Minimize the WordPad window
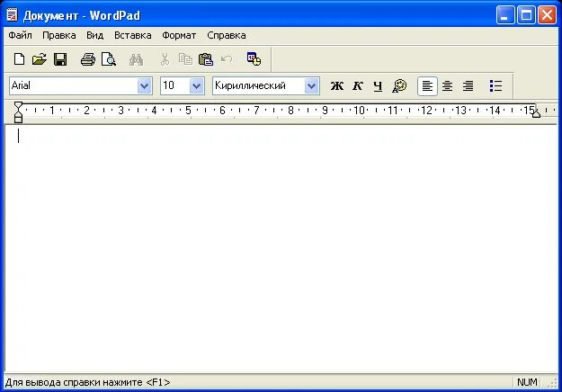562x392 pixels. point(505,15)
